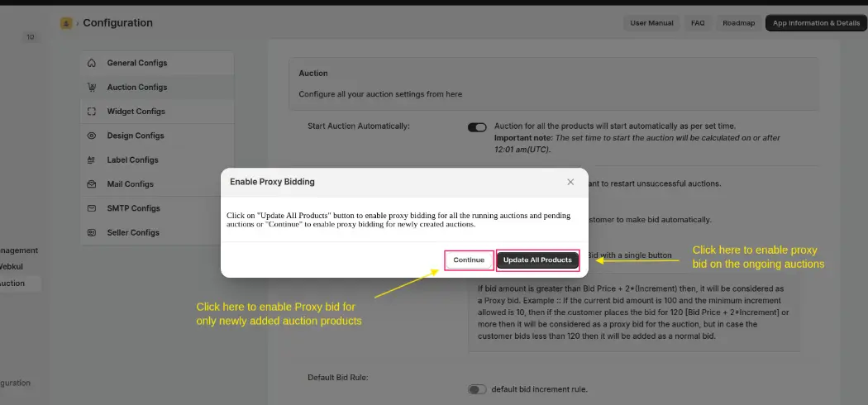Click the sidebar badge showing 10
The width and height of the screenshot is (868, 405).
click(30, 37)
